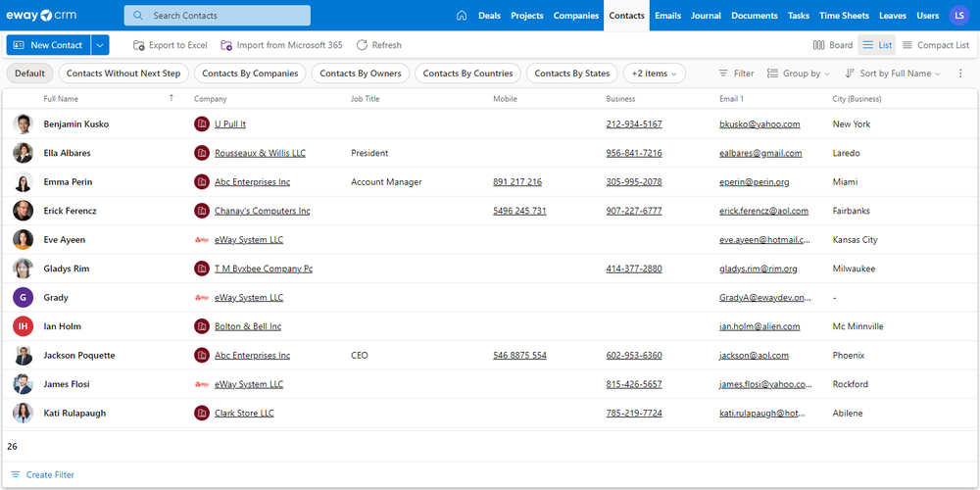Click the T M Byxbee Company icon

pyautogui.click(x=202, y=269)
